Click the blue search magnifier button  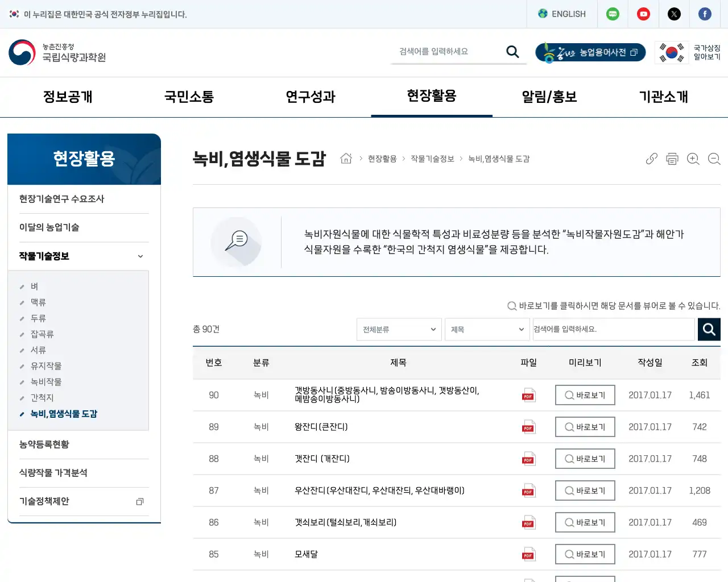pos(709,329)
